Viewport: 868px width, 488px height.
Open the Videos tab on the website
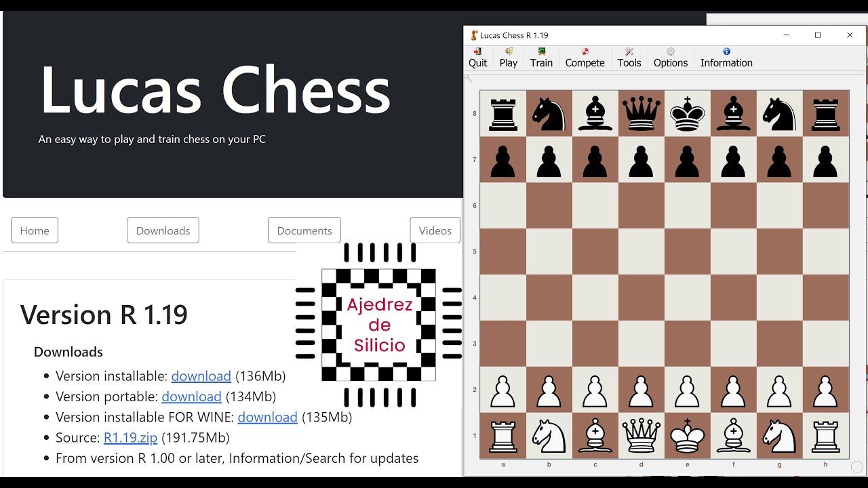tap(435, 230)
